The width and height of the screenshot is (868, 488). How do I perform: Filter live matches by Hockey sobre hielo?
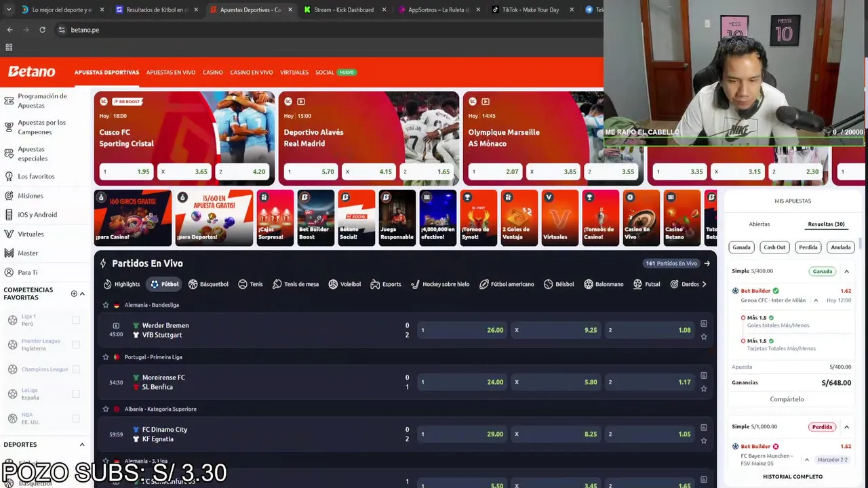[x=440, y=284]
